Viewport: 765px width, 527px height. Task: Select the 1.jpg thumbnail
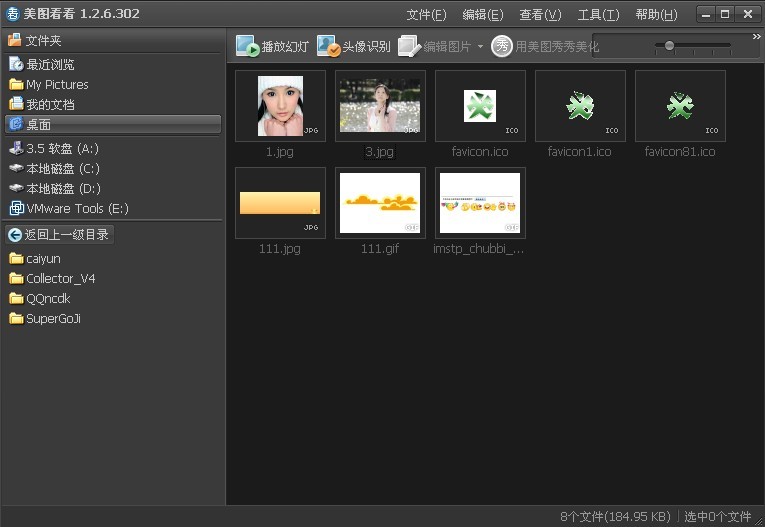pos(280,106)
